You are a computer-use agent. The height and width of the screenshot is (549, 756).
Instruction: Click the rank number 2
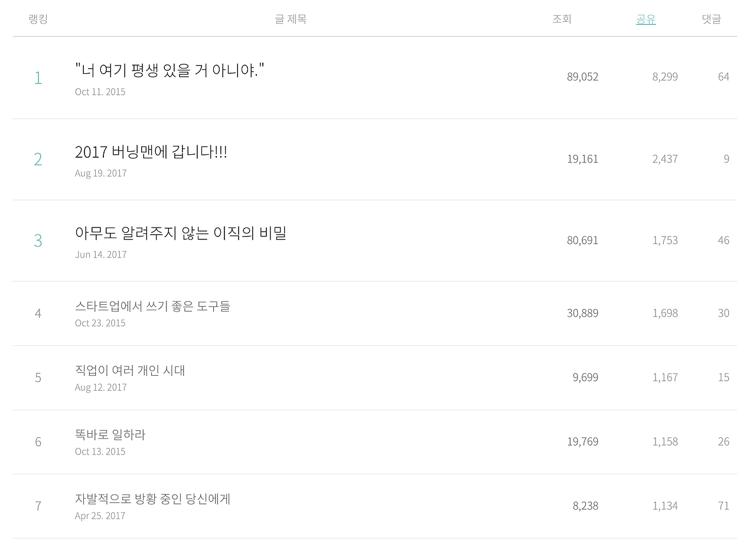coord(38,159)
